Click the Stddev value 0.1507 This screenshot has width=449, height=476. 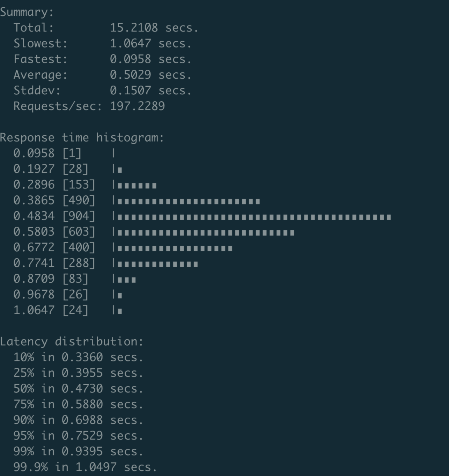coord(130,91)
